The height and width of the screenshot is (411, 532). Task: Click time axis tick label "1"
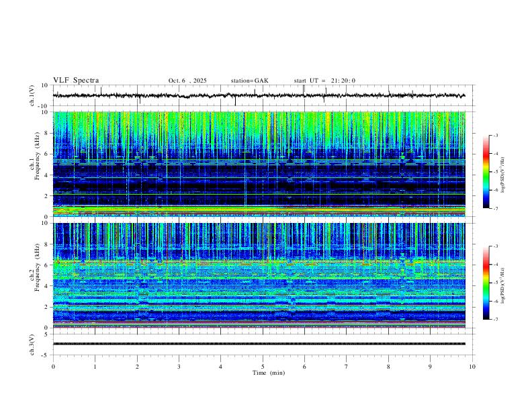click(95, 367)
